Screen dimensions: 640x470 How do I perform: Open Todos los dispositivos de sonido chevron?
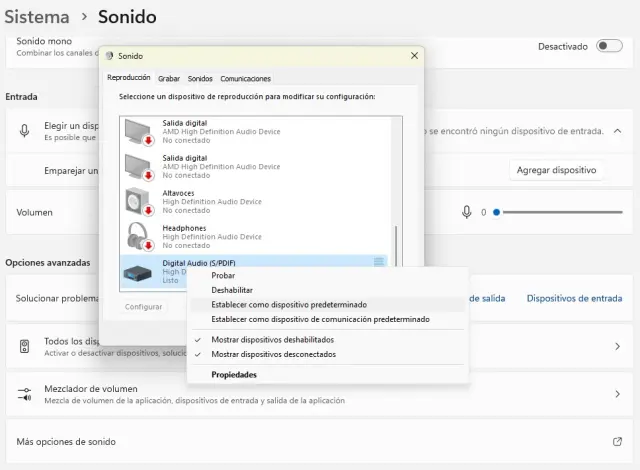[x=617, y=346]
